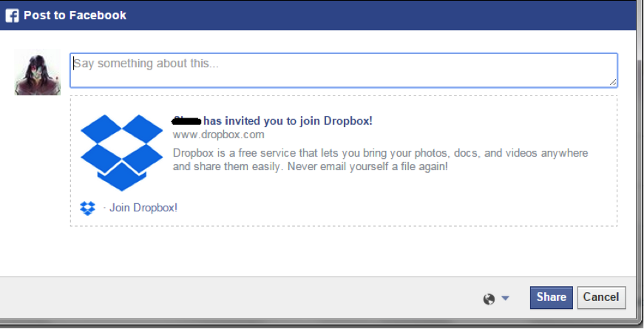644x329 pixels.
Task: Click the large Dropbox logo image
Action: point(121,152)
